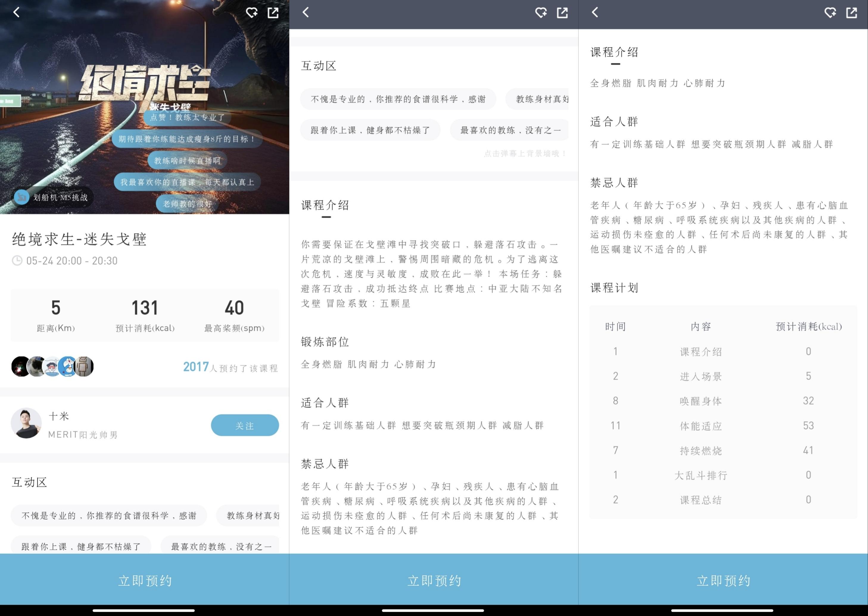Tap 立即预约 to book the course
The width and height of the screenshot is (868, 616).
(x=145, y=580)
